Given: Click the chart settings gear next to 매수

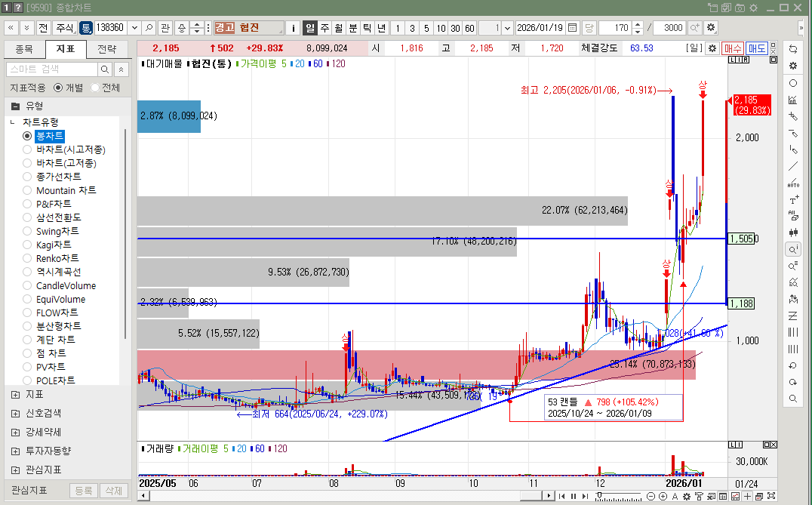Looking at the screenshot, I should (712, 48).
